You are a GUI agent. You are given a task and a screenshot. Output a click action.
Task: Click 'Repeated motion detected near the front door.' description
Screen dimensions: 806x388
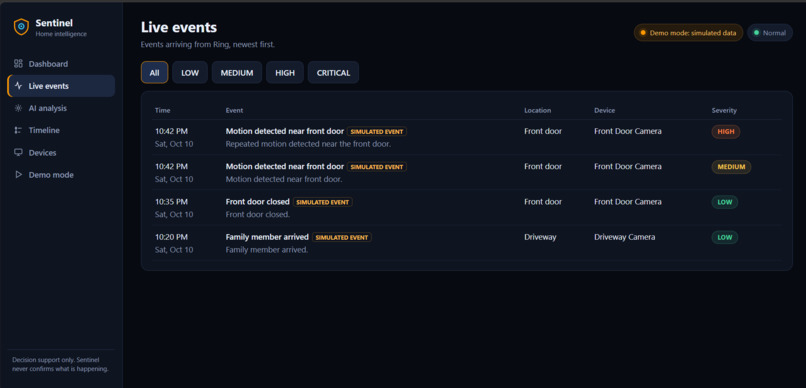[308, 144]
